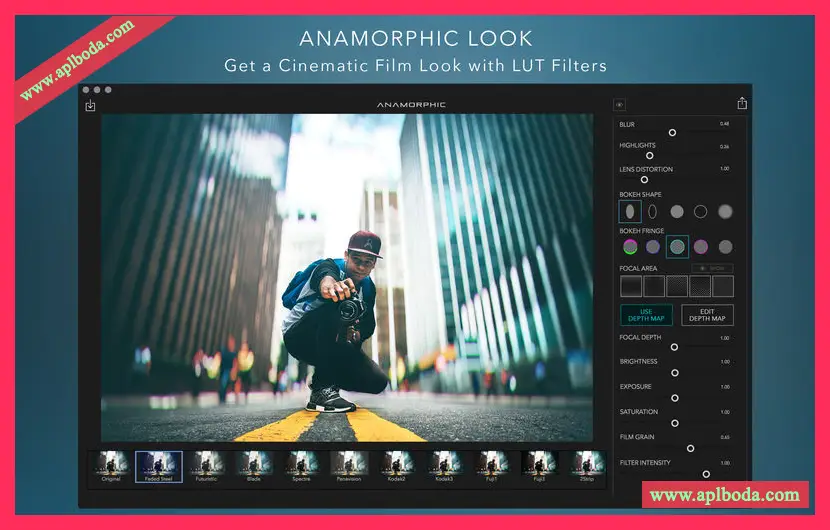Select the first focal area pattern
Screen dimensions: 830x530
coord(630,286)
